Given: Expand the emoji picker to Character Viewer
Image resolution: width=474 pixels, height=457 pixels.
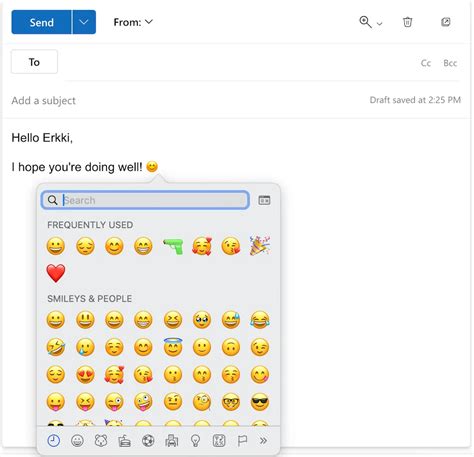Looking at the screenshot, I should (264, 200).
